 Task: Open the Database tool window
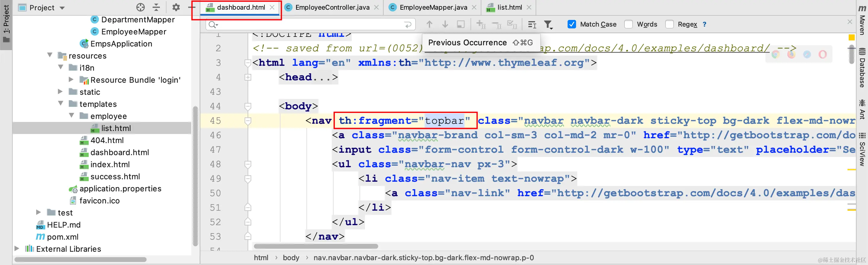tap(862, 67)
